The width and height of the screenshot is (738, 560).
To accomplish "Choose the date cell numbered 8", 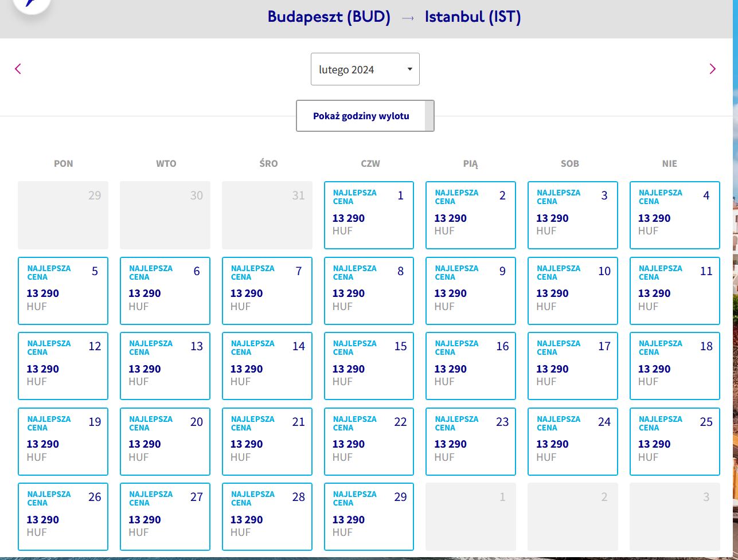I will pos(369,291).
